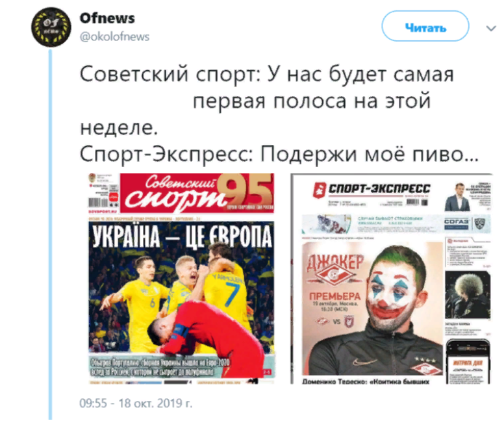Click the tweet timestamp 09:55 - 18 окт. 2019

[x=136, y=403]
